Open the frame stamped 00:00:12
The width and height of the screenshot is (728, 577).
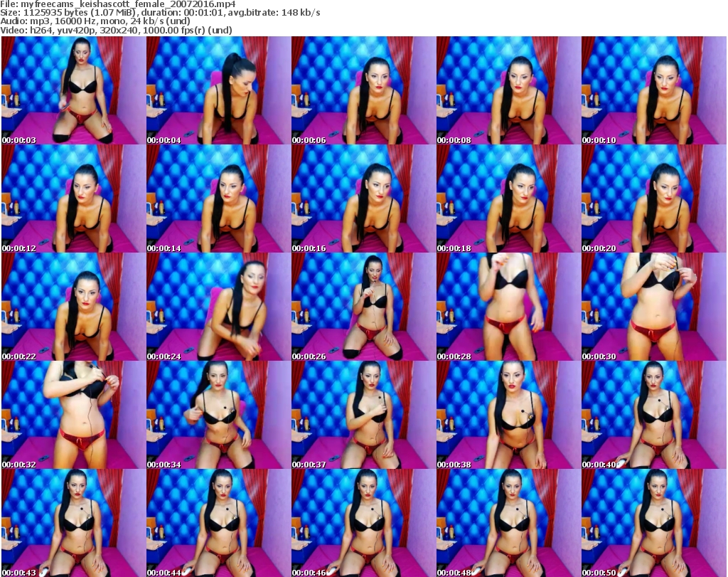click(74, 198)
